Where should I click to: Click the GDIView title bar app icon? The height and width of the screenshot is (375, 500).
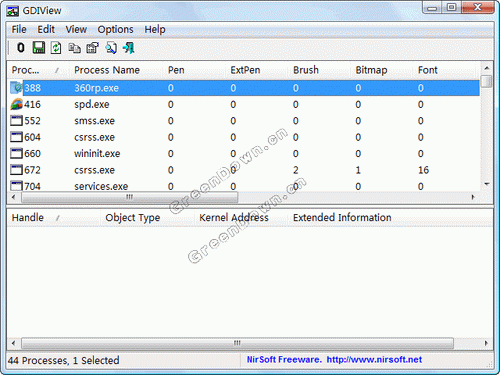13,11
